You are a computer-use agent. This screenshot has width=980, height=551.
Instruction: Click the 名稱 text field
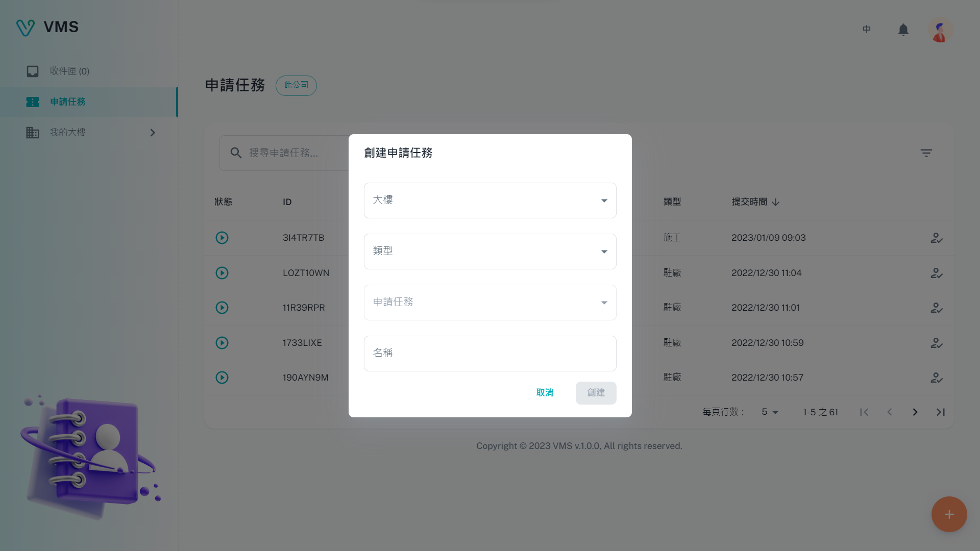tap(489, 354)
